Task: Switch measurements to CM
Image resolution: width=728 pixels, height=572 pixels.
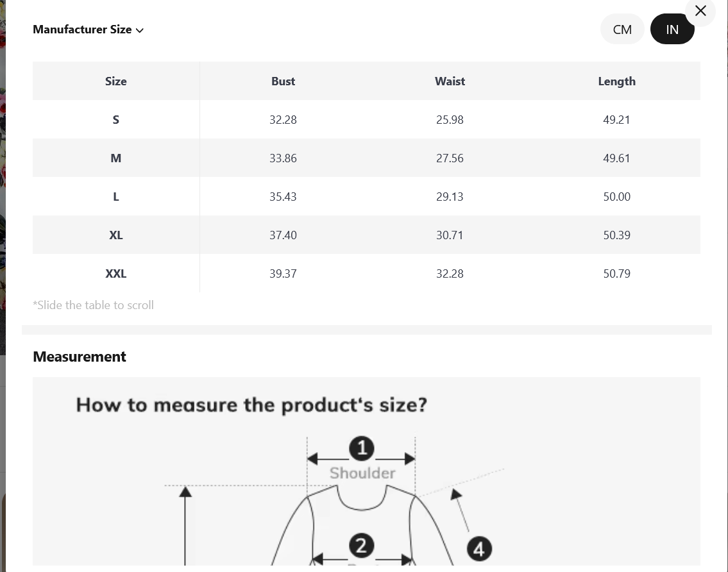Action: coord(622,29)
